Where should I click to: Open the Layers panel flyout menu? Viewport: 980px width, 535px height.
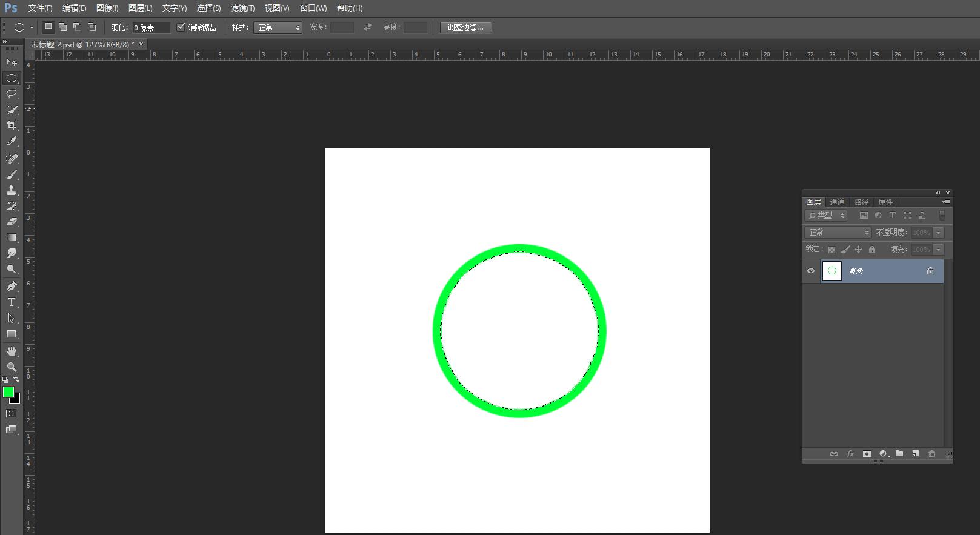point(945,202)
